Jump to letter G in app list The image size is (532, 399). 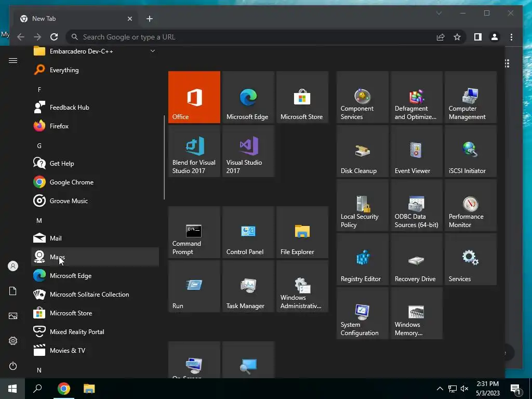[x=39, y=146]
